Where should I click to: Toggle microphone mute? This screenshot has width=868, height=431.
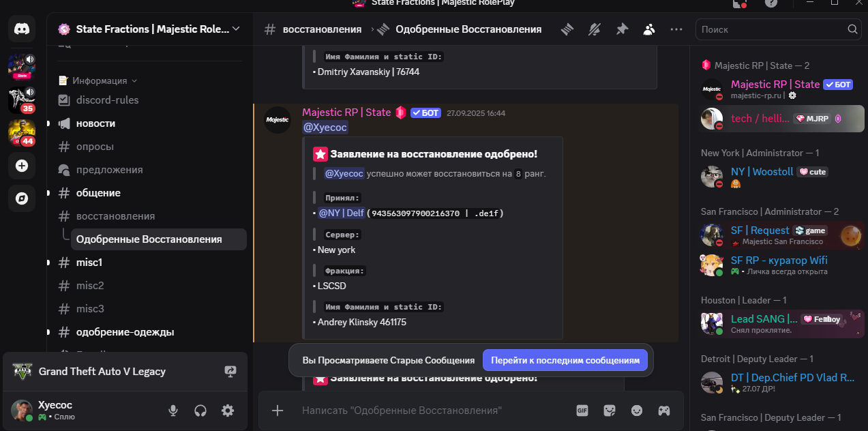(173, 411)
